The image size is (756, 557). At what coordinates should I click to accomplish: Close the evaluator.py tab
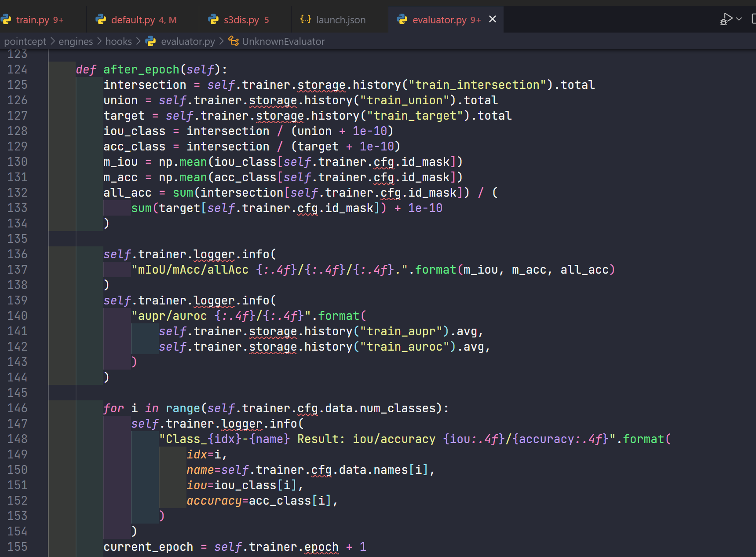pos(493,19)
